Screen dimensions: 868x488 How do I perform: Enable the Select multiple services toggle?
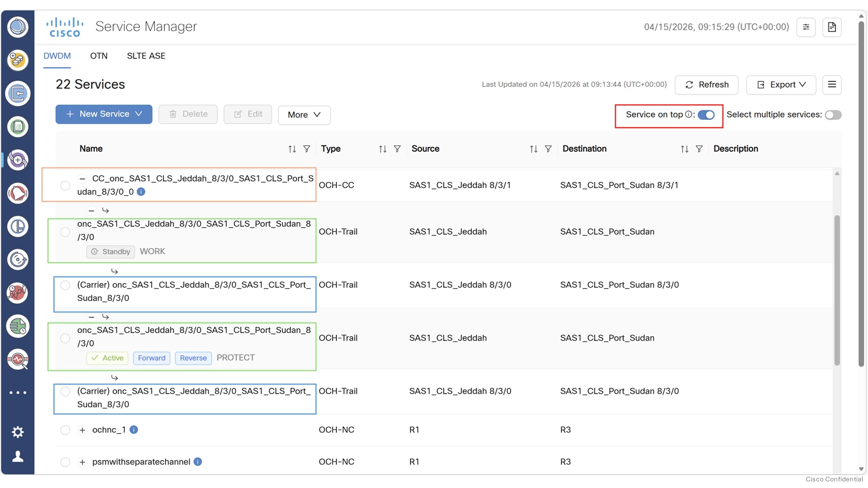coord(832,114)
